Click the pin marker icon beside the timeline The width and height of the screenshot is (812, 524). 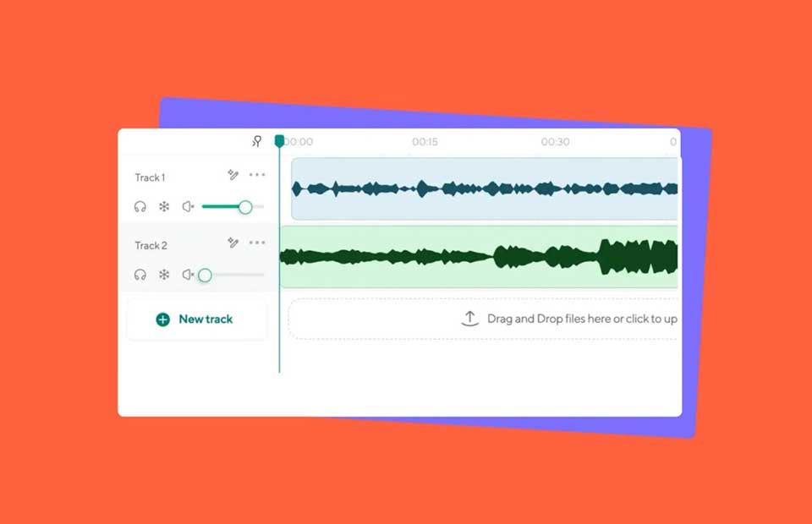tap(257, 141)
